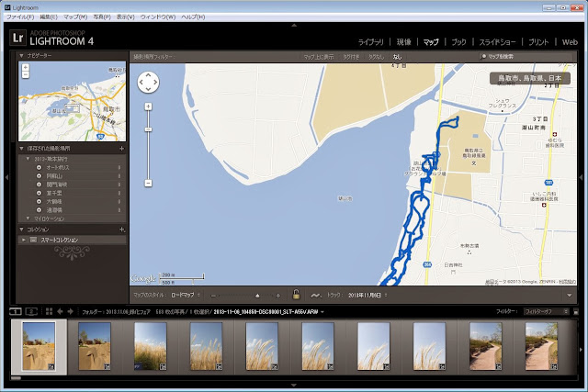Viewport: 588px width, 392px height.
Task: Switch to the 現像 module
Action: tap(404, 42)
